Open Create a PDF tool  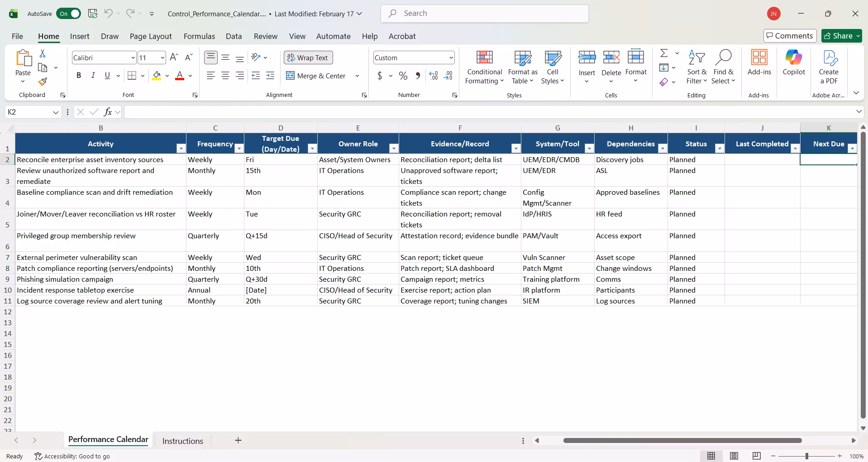tap(829, 67)
